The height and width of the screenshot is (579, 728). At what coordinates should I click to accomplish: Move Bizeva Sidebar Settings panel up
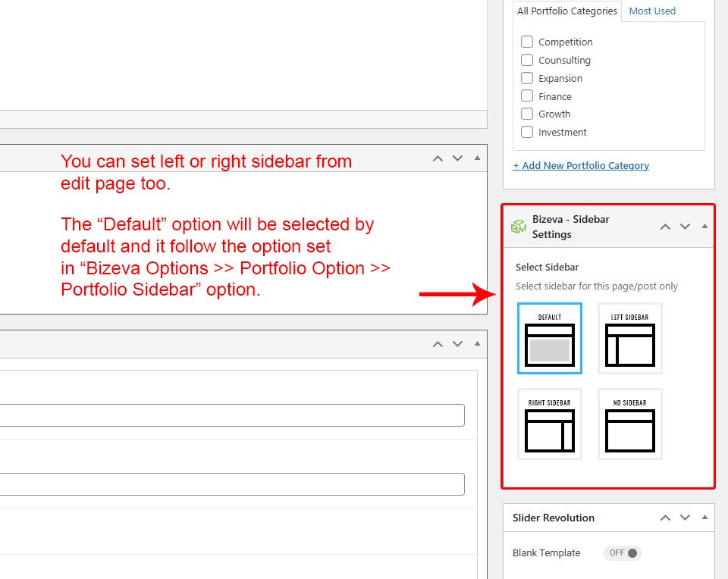click(x=665, y=227)
